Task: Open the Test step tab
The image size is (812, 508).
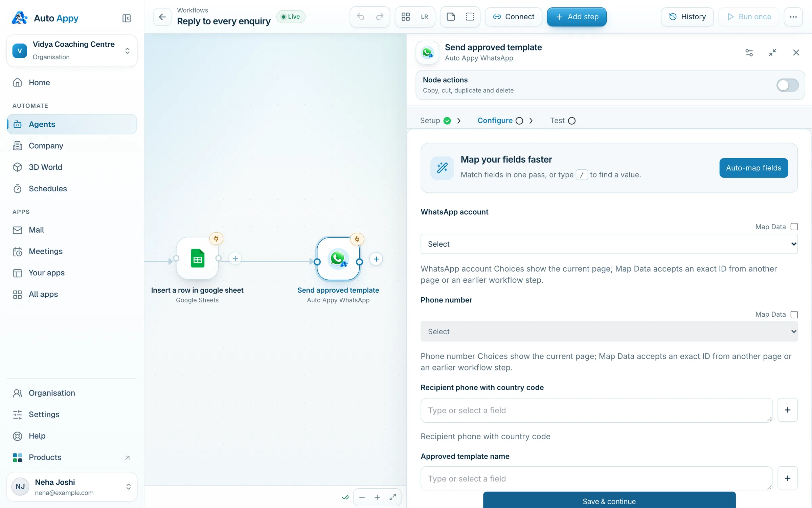Action: [x=563, y=121]
